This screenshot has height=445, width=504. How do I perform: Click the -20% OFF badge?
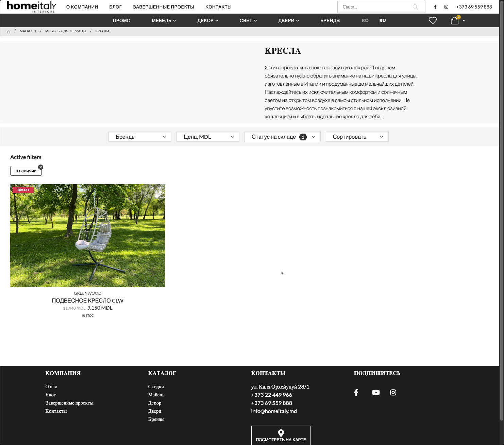click(x=23, y=190)
